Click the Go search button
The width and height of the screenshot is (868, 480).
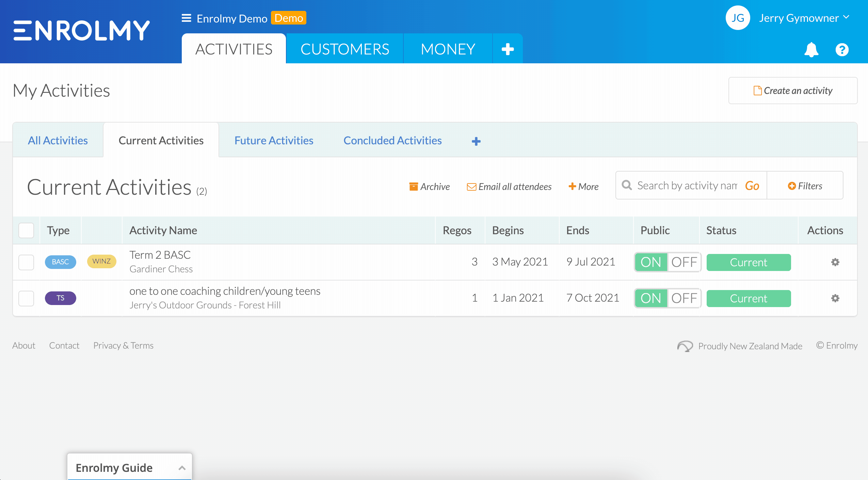(x=752, y=186)
